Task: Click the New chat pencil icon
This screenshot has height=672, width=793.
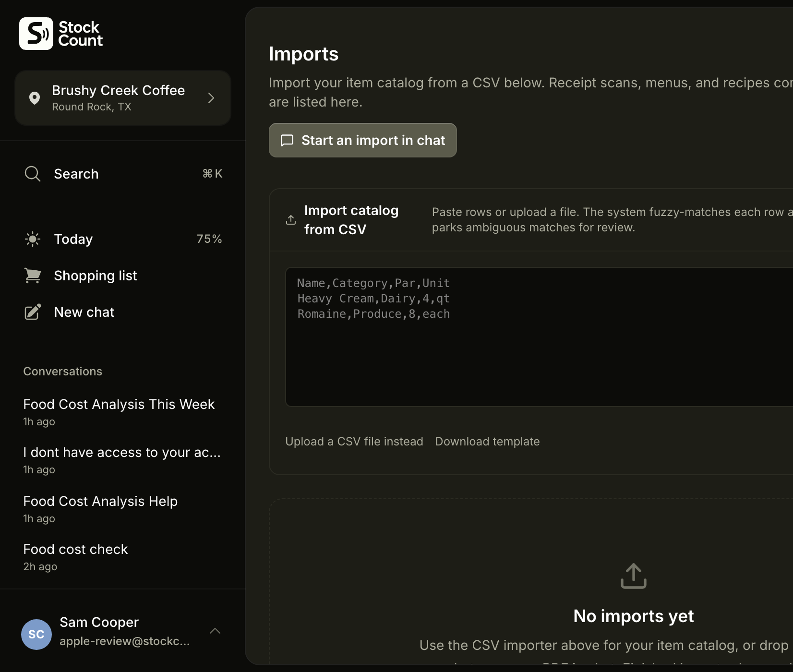Action: [x=32, y=312]
